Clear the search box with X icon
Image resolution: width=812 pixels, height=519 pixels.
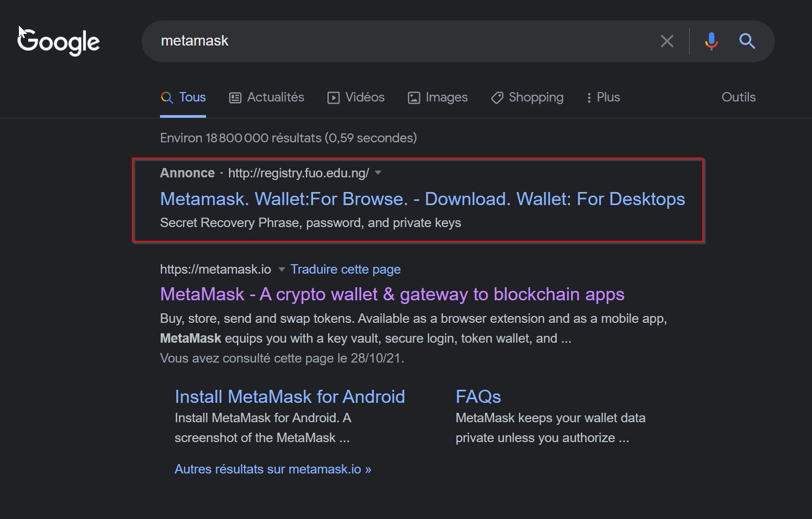coord(667,41)
